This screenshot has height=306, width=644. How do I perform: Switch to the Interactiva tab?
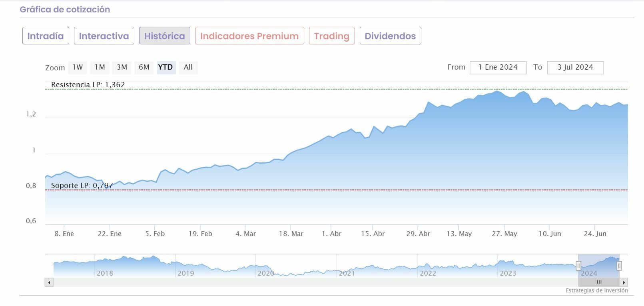tap(104, 36)
